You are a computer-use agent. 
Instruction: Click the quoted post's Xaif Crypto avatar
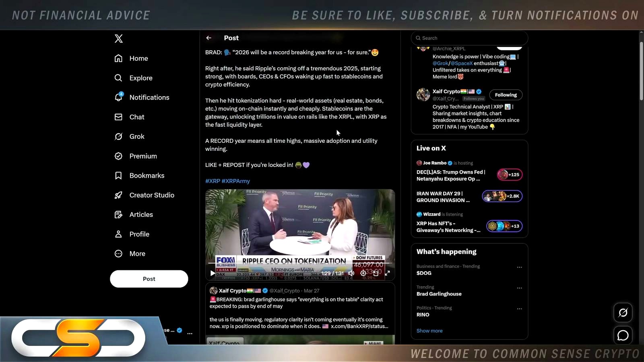(x=213, y=290)
